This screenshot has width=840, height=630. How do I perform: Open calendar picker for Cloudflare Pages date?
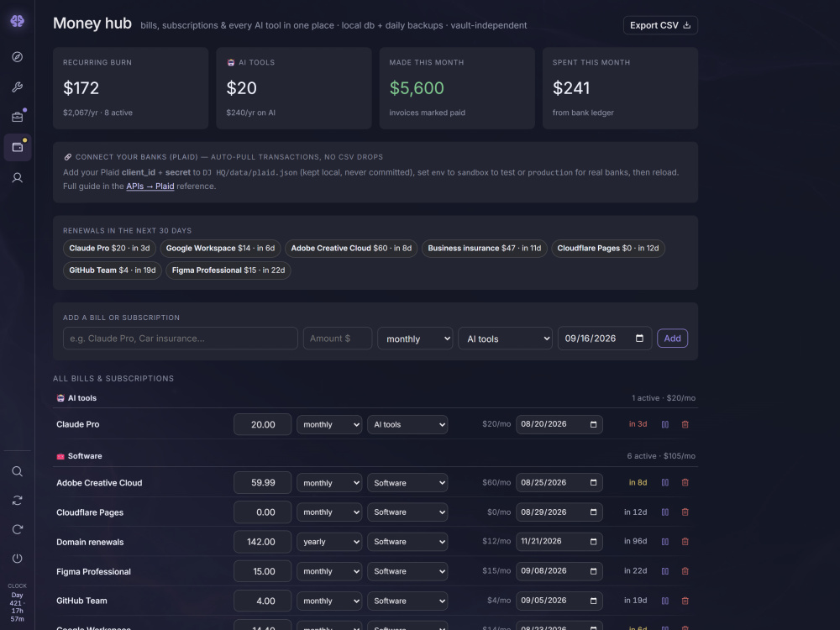click(x=594, y=512)
